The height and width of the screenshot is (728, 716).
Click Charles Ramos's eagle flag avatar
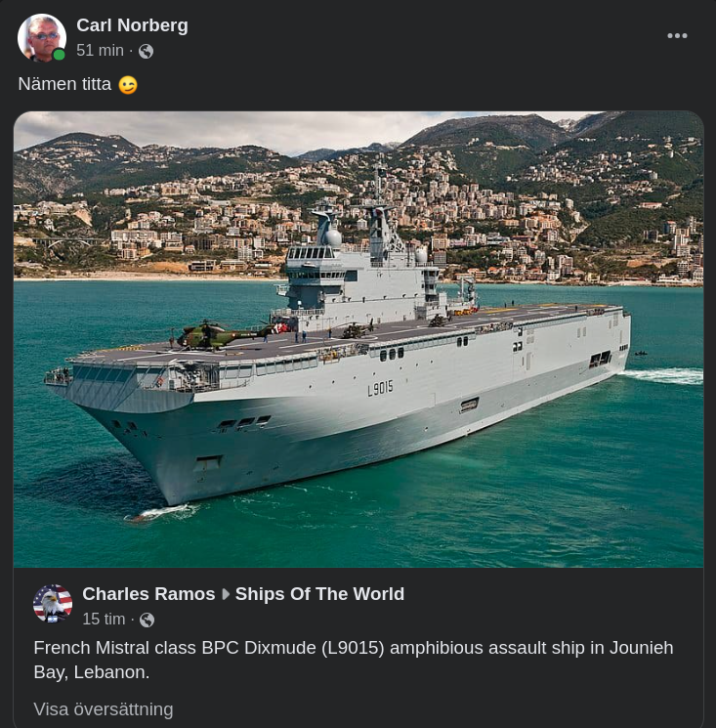click(53, 604)
